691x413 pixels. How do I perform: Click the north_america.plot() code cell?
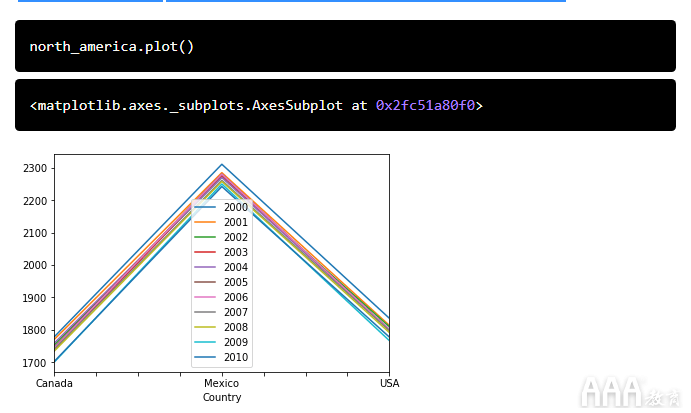click(x=345, y=46)
